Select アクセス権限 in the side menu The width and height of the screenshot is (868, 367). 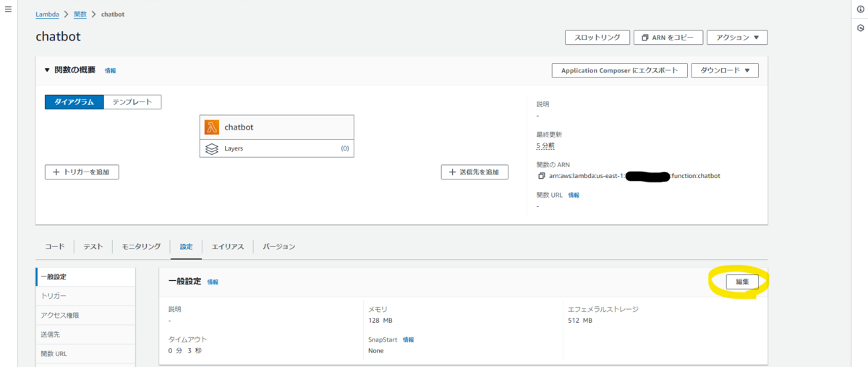pyautogui.click(x=85, y=316)
